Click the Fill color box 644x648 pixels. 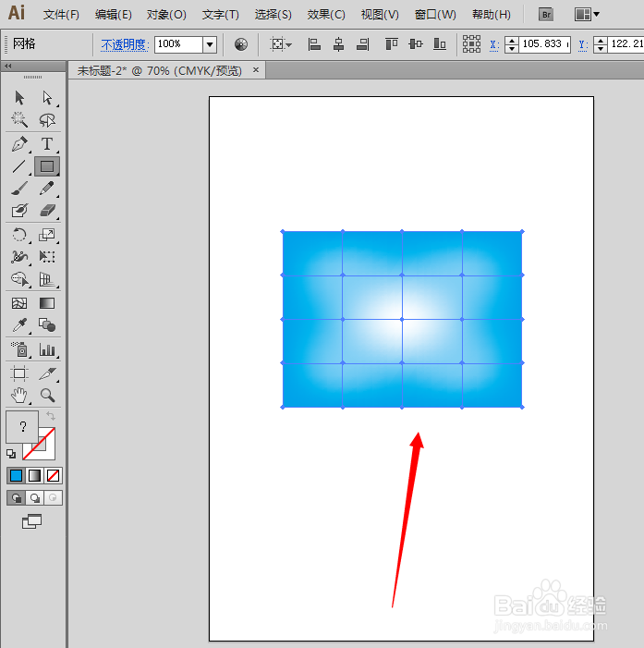22,426
